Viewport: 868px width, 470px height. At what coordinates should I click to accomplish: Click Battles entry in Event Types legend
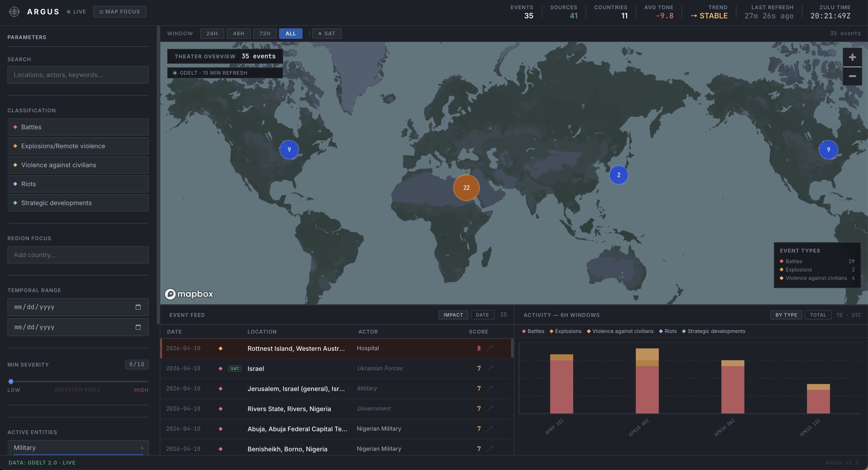(x=817, y=261)
